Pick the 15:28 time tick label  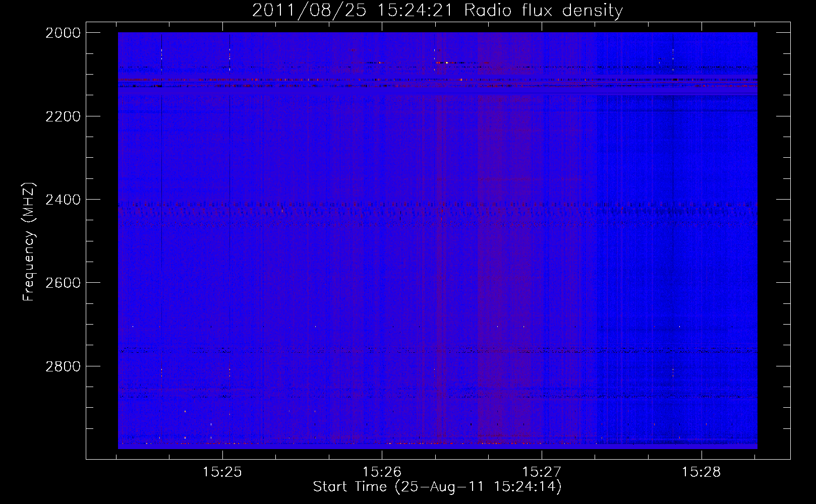click(x=702, y=472)
